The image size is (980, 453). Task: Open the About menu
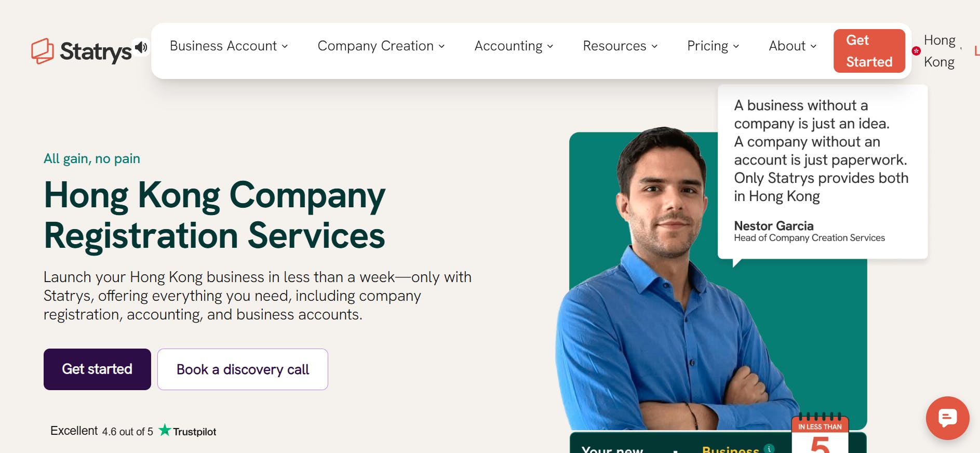(x=792, y=46)
